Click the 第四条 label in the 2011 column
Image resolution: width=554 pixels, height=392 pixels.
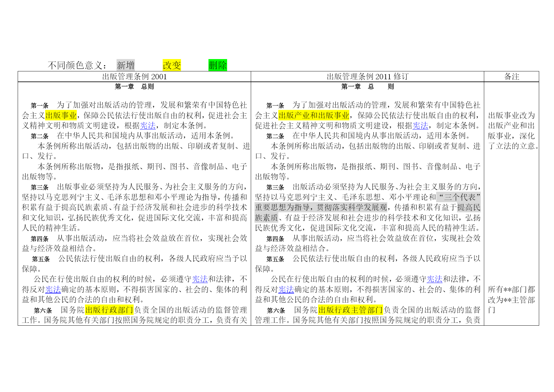coord(275,239)
